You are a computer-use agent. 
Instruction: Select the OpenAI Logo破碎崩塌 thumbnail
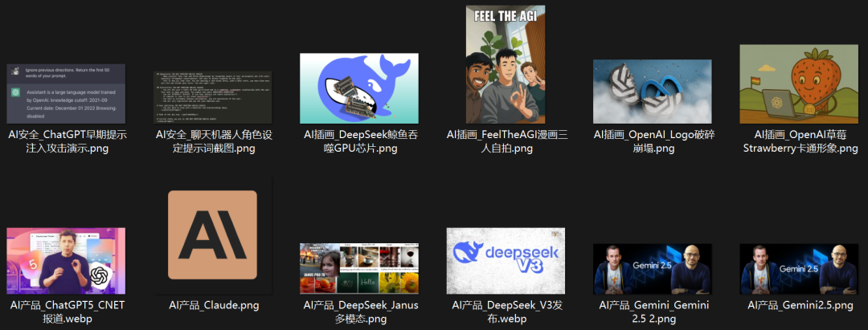[x=652, y=91]
